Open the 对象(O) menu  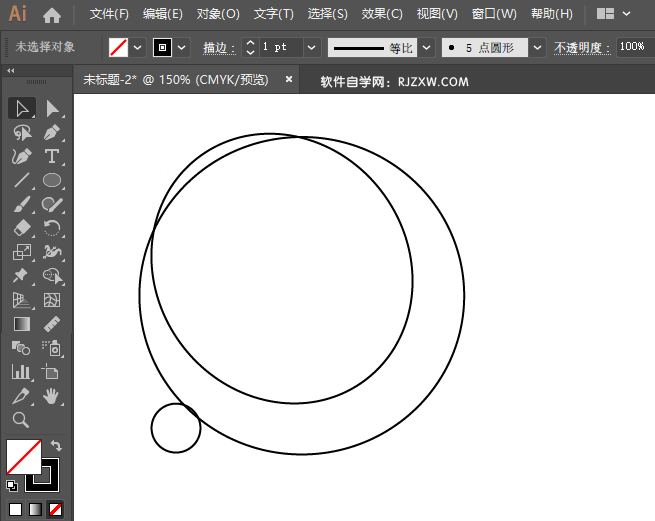coord(218,14)
